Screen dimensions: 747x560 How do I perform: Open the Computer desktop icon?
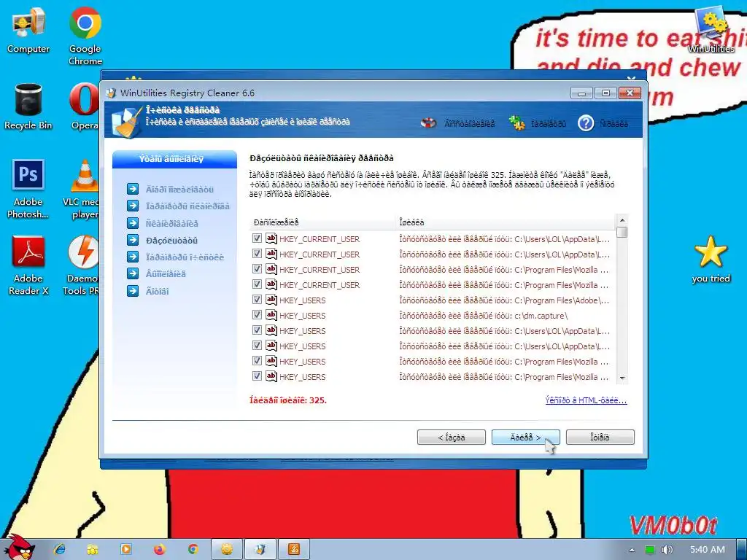point(28,31)
